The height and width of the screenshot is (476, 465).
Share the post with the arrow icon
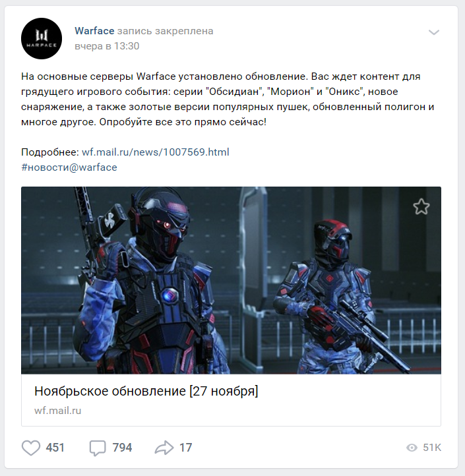[164, 448]
